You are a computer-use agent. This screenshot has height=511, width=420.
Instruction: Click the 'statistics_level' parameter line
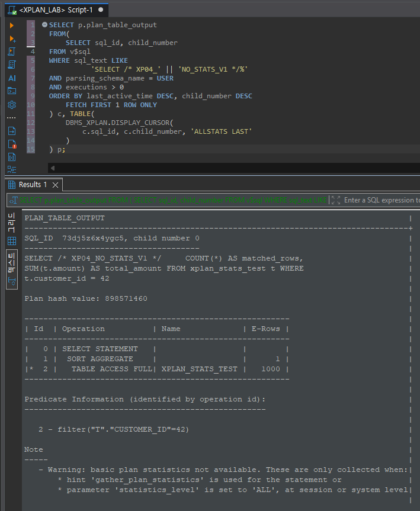232,490
